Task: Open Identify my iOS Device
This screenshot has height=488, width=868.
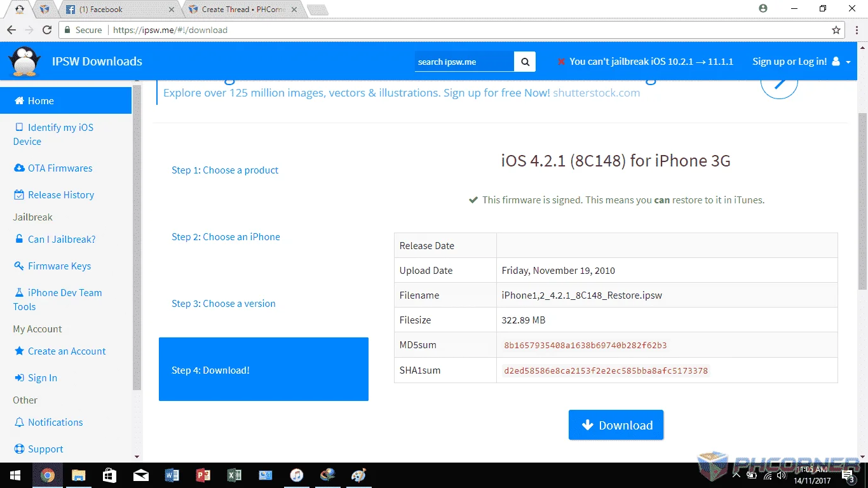Action: pos(53,134)
